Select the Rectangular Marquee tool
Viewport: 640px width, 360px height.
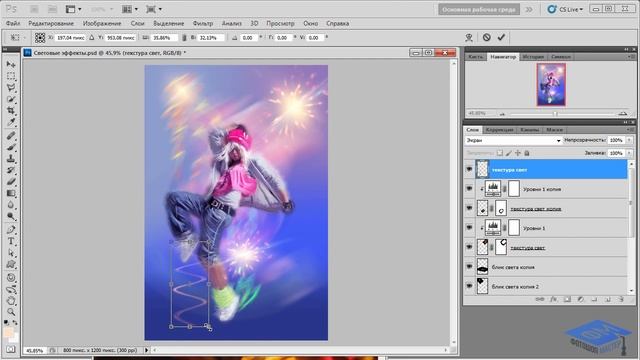pyautogui.click(x=11, y=76)
